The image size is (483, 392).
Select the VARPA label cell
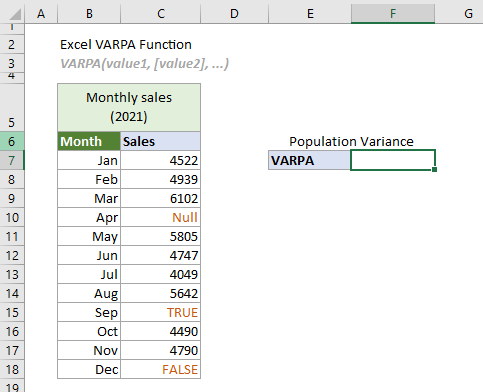310,160
